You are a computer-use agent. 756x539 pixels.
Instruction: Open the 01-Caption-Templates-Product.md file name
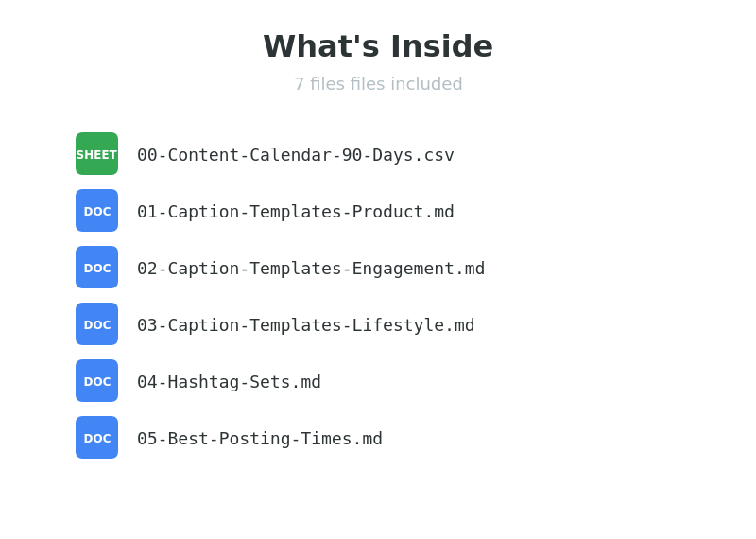(295, 212)
